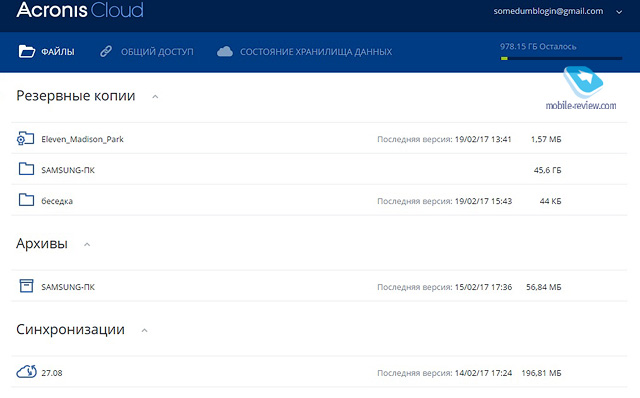Image resolution: width=640 pixels, height=398 pixels.
Task: Collapse the Синхронизации section
Action: coord(144,331)
